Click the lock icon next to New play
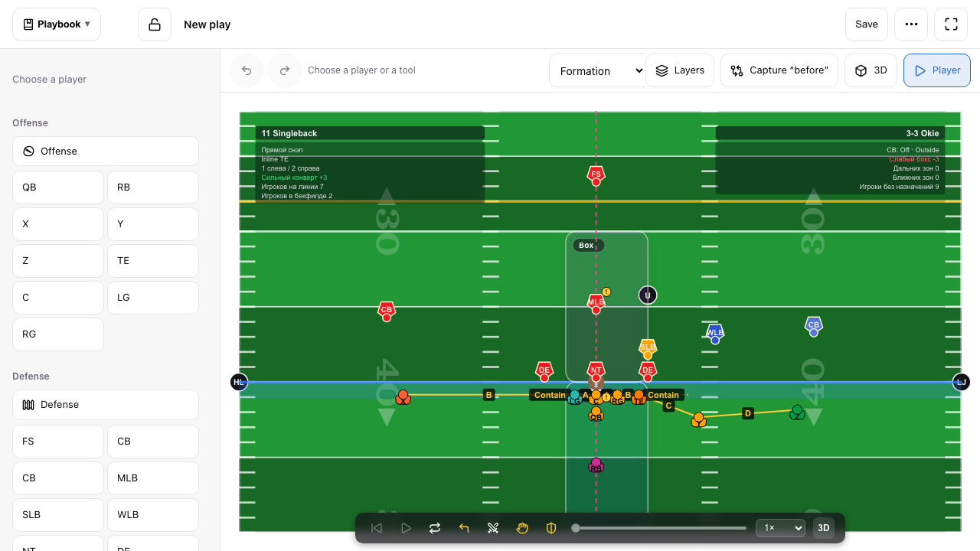The height and width of the screenshot is (551, 980). coord(155,24)
